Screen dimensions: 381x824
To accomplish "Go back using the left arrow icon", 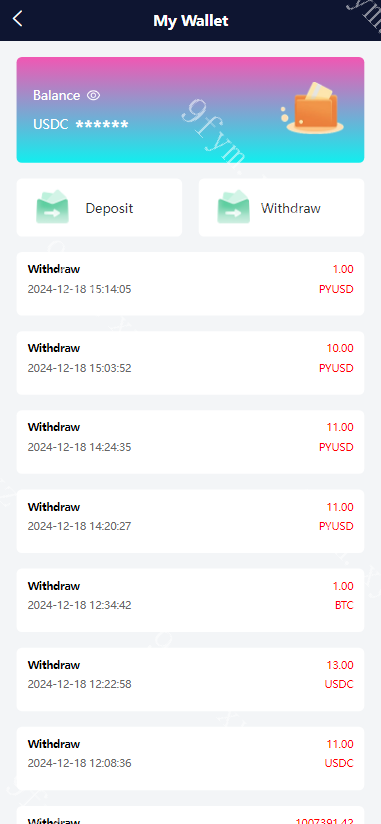I will [x=18, y=19].
